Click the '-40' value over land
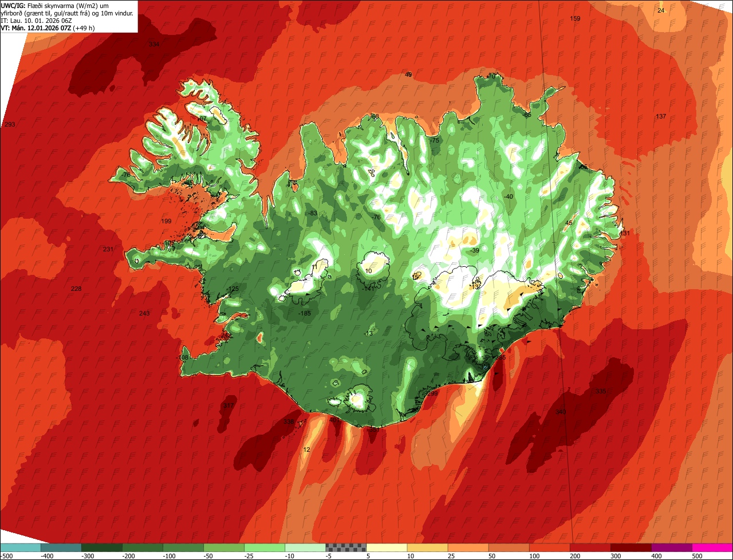Screen dimensions: 733x560 (509, 196)
